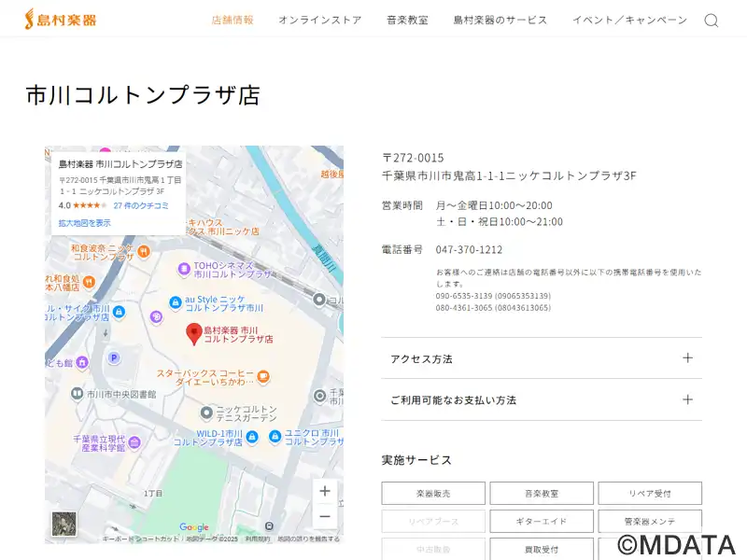747x560 pixels.
Task: Click the WILD-1市川 shopping marker
Action: (252, 436)
